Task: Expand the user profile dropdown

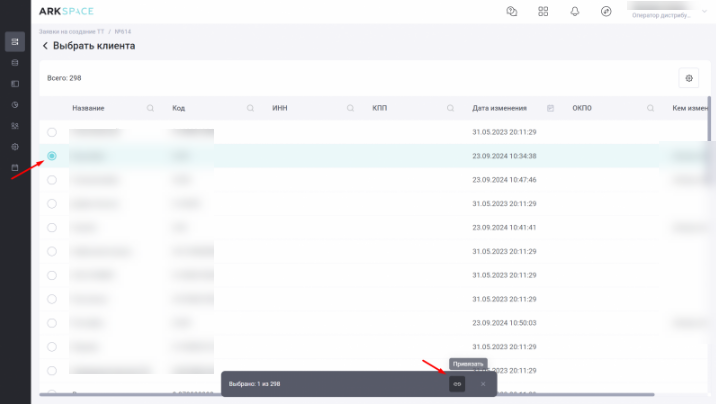Action: tap(705, 12)
